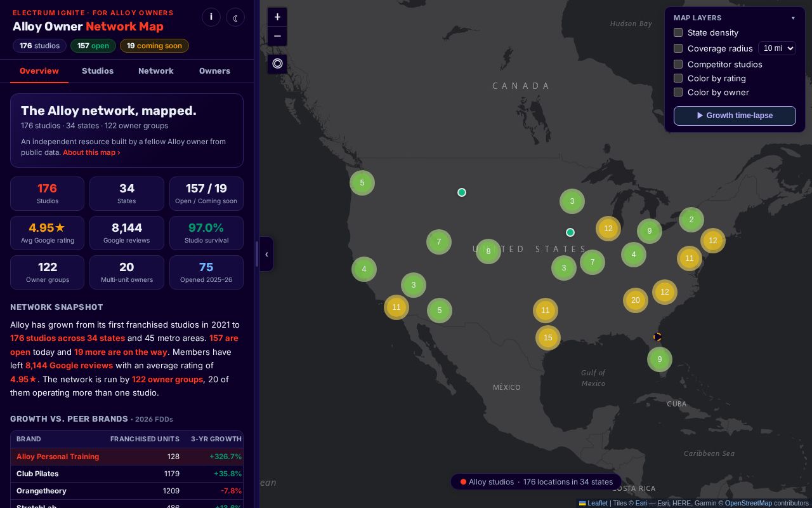Open the cluster of 2 in the Northeast
The height and width of the screenshot is (508, 812).
tap(691, 220)
